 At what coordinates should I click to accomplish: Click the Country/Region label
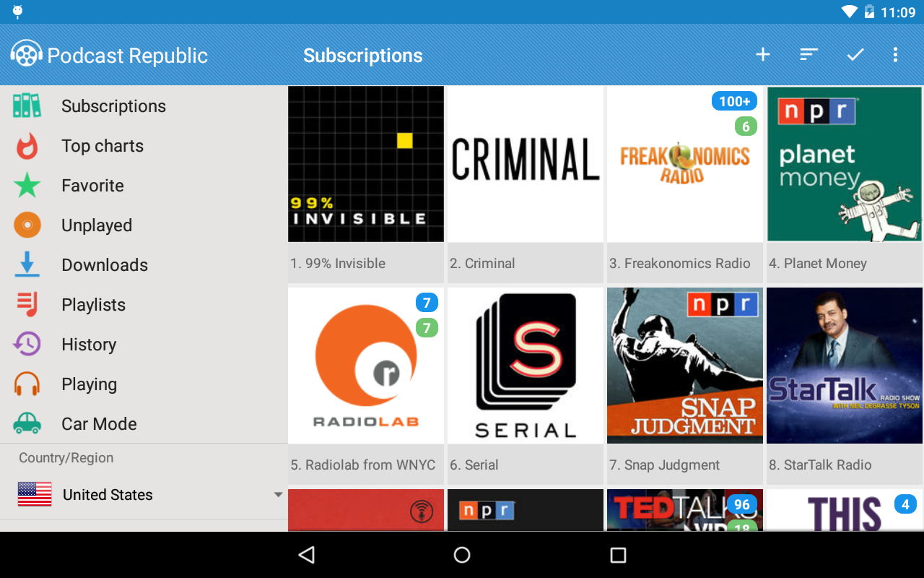pyautogui.click(x=66, y=457)
